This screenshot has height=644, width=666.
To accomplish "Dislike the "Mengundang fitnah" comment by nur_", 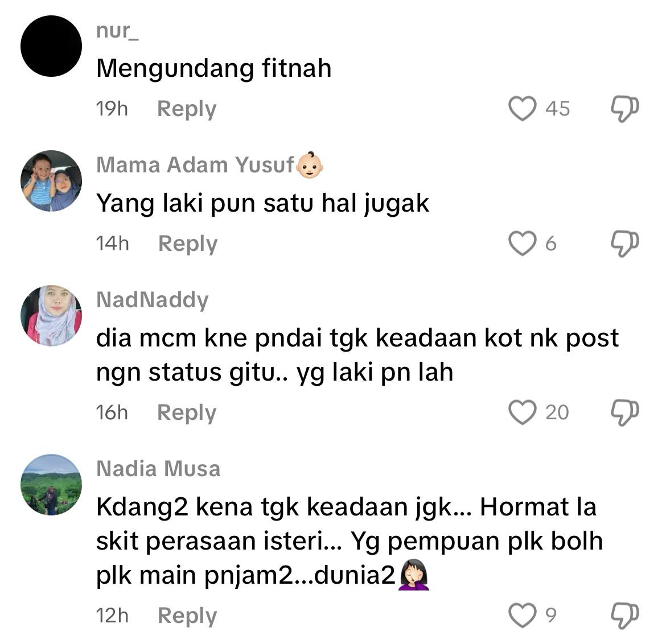I will click(x=625, y=109).
